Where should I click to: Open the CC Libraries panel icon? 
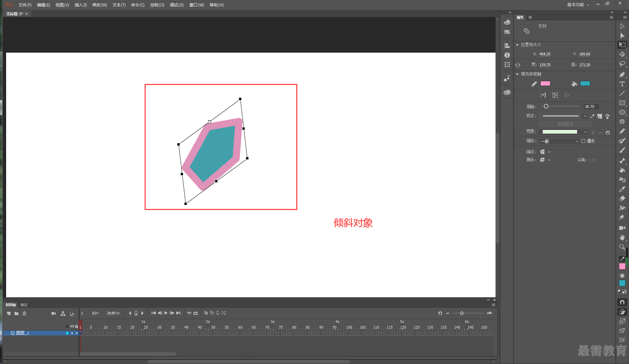pyautogui.click(x=507, y=92)
